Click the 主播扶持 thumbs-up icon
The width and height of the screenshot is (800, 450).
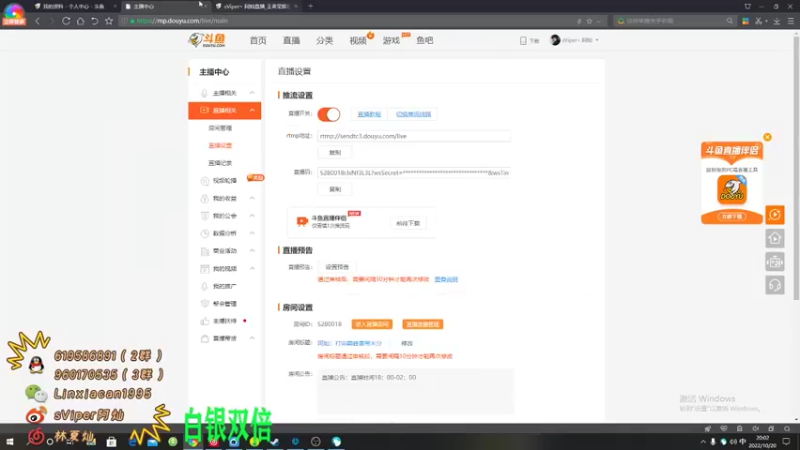[205, 321]
